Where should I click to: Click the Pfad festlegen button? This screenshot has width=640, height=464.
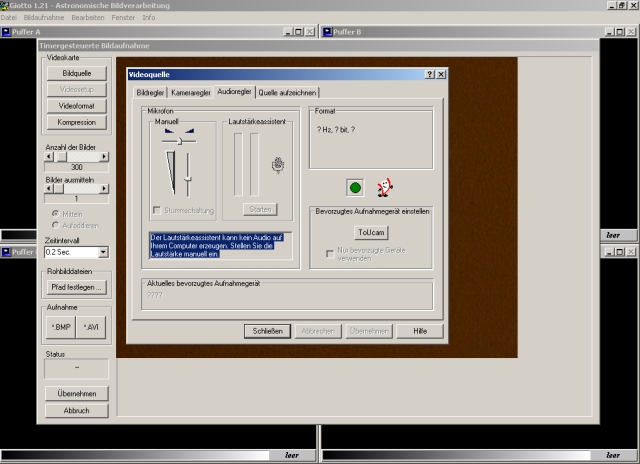pos(77,287)
